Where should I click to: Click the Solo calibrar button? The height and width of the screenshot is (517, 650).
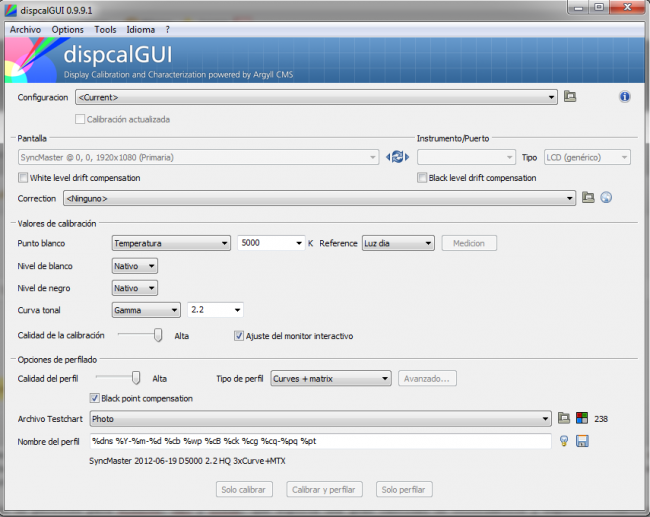point(244,490)
